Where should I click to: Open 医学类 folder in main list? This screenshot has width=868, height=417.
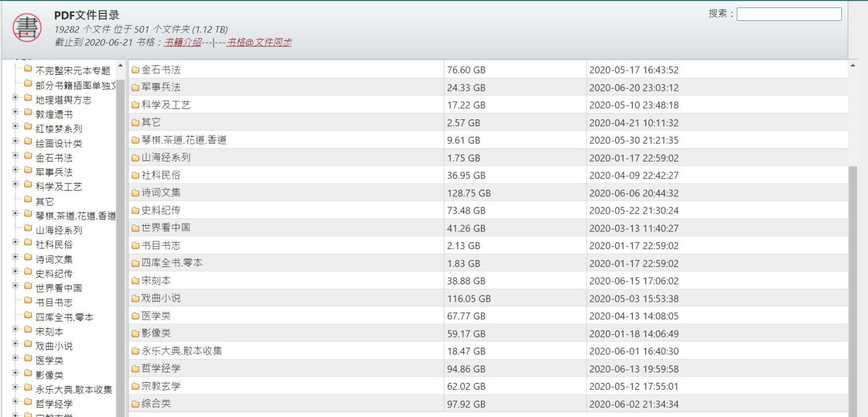pos(156,316)
